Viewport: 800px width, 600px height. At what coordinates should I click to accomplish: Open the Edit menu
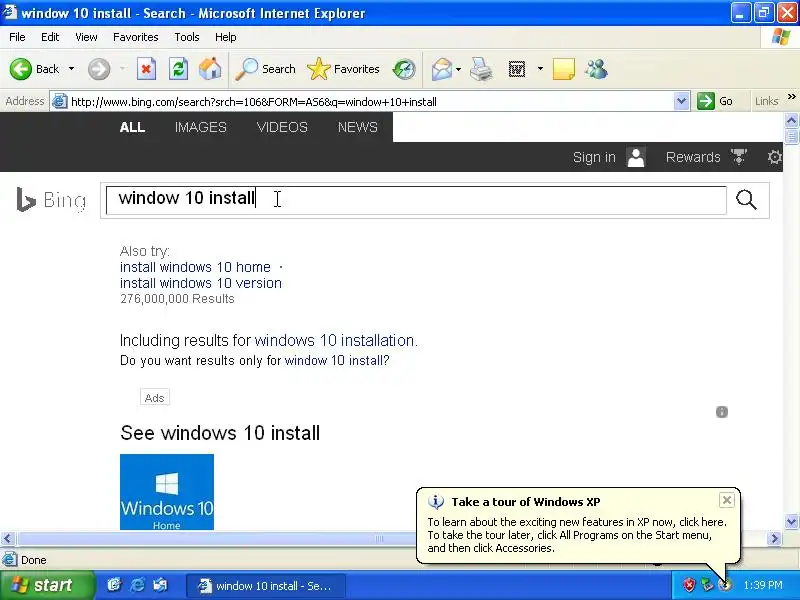(x=50, y=37)
